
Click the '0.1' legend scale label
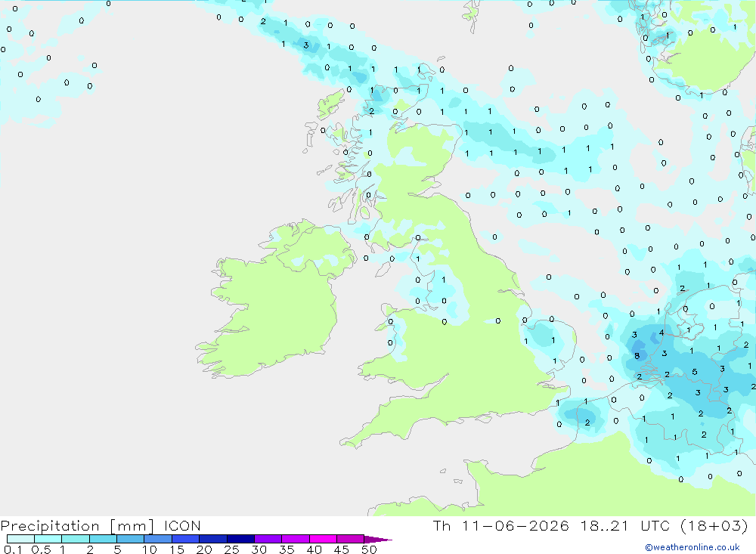[13, 549]
